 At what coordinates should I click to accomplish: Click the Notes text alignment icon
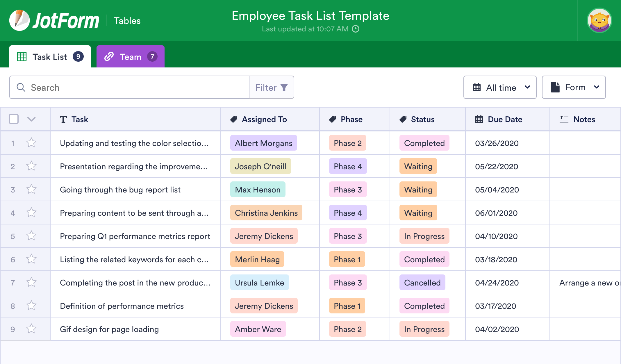tap(564, 119)
